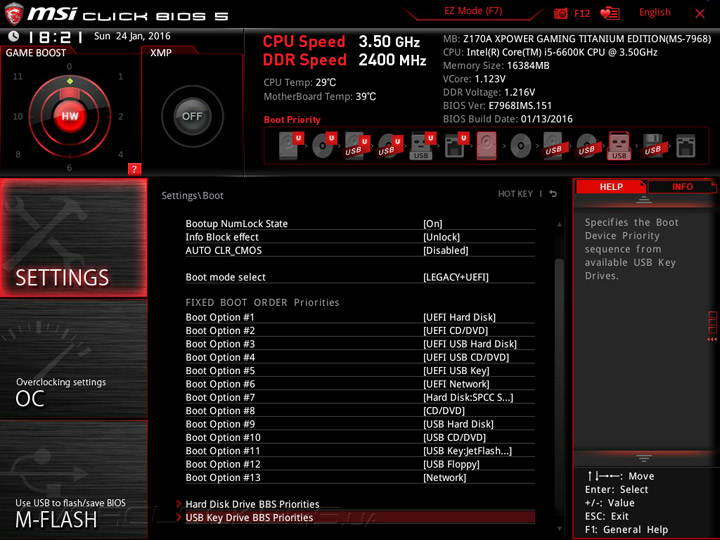Change Boot Option #11 value [USB Key:JetFlash...]
This screenshot has width=720, height=540.
[x=467, y=450]
